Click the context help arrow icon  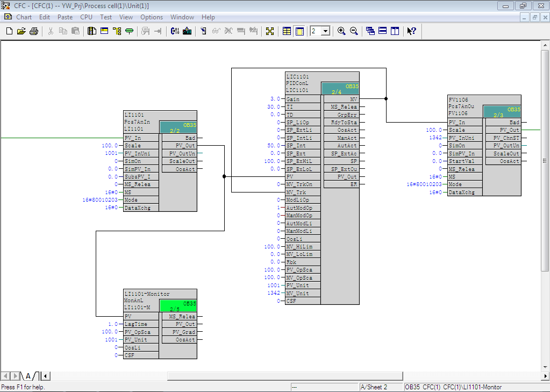tap(411, 31)
